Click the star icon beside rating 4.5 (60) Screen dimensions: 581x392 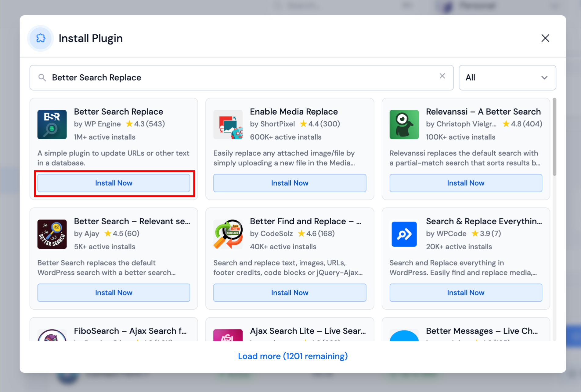coord(108,233)
